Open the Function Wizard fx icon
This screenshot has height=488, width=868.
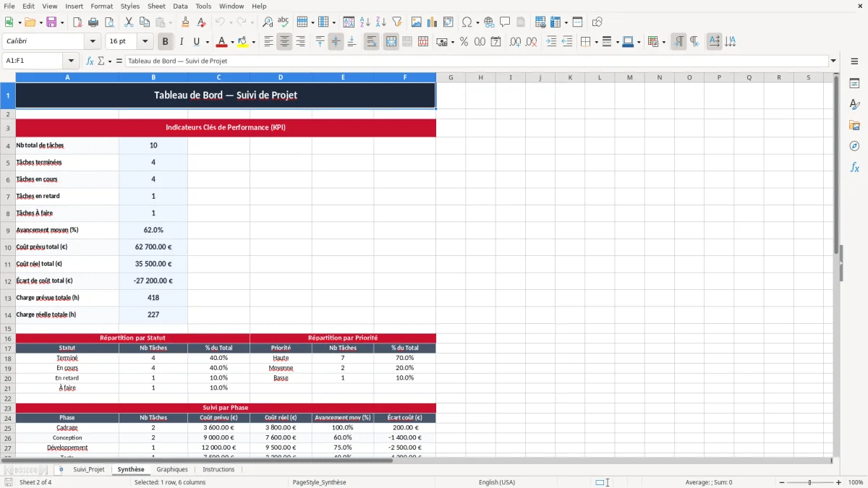click(x=90, y=61)
